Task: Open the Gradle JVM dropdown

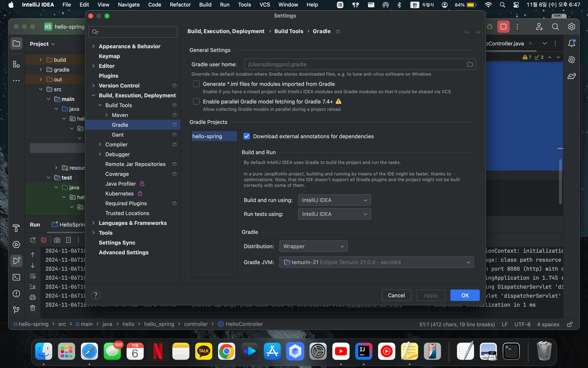Action: pos(376,262)
